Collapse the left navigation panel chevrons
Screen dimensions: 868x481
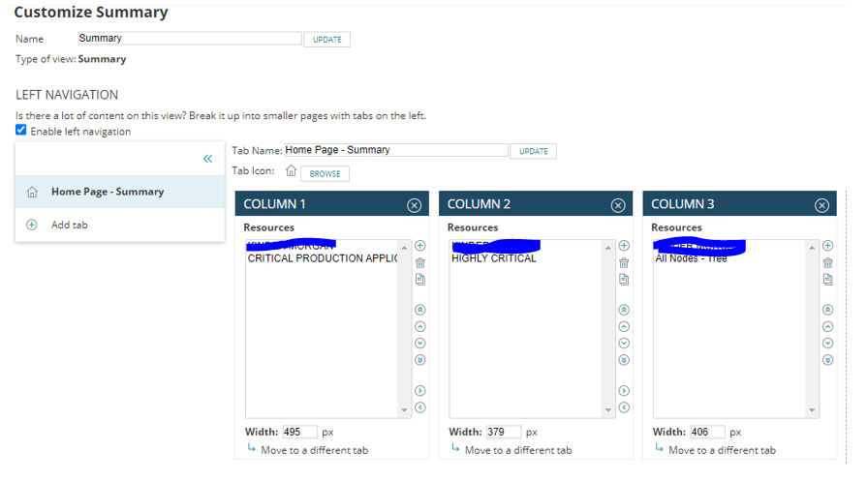pyautogui.click(x=207, y=159)
